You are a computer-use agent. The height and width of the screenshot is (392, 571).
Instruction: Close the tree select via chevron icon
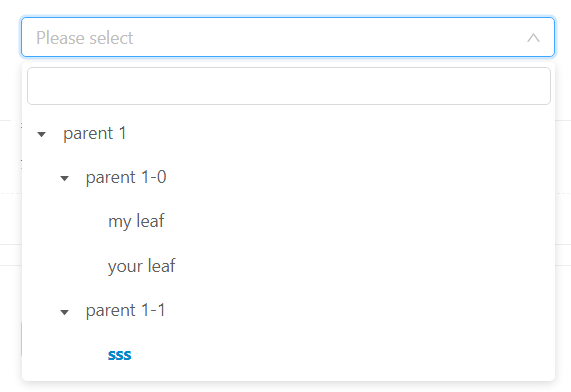point(533,38)
